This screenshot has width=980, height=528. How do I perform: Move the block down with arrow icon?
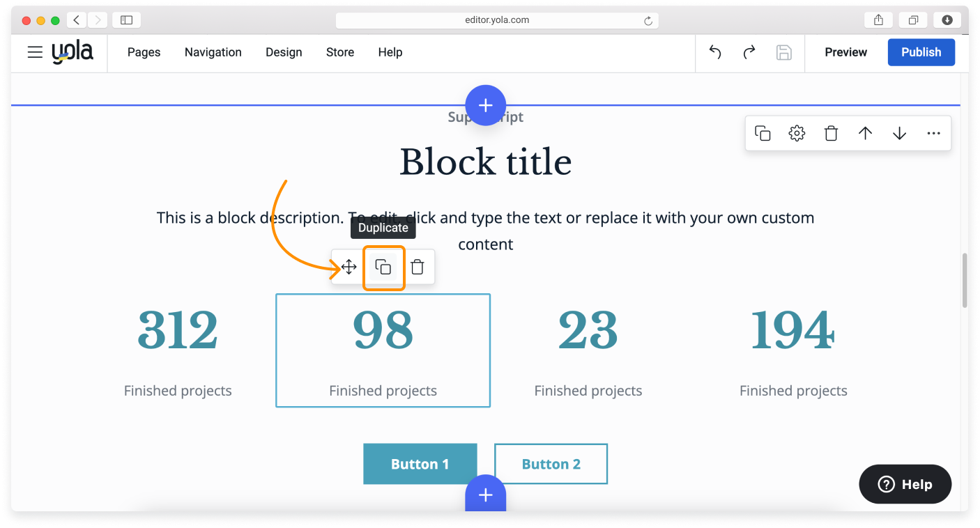click(899, 133)
